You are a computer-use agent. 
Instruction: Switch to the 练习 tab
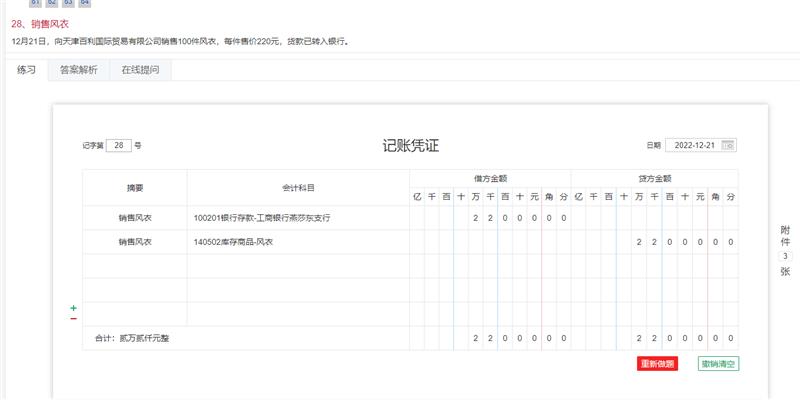click(26, 70)
